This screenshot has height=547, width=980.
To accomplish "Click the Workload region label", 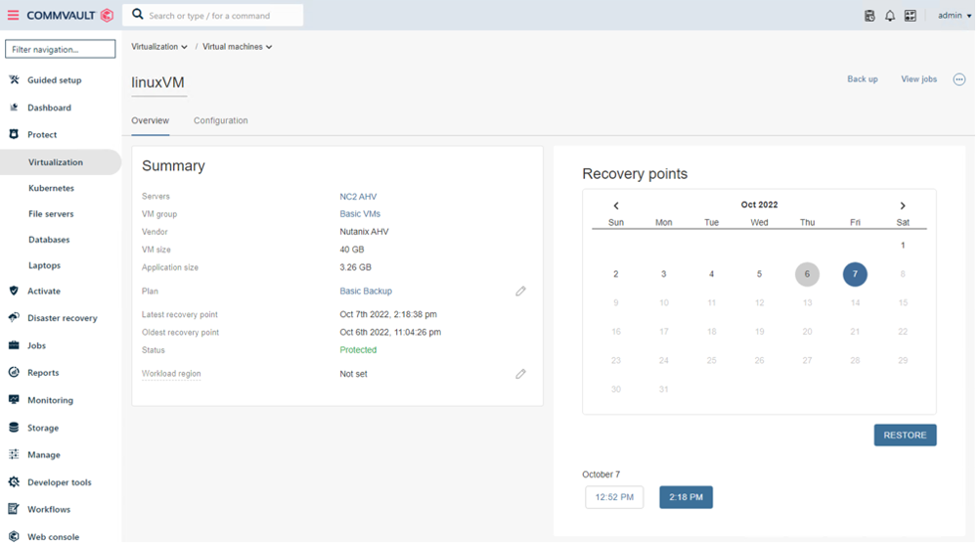I will (171, 374).
